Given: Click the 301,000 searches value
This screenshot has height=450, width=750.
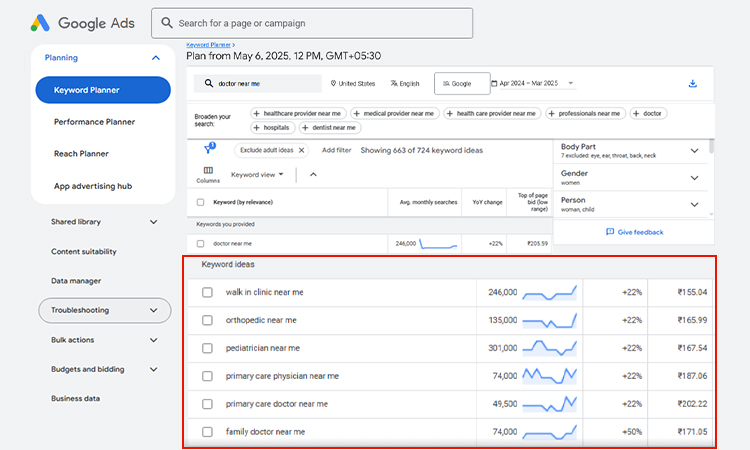Looking at the screenshot, I should pyautogui.click(x=502, y=348).
